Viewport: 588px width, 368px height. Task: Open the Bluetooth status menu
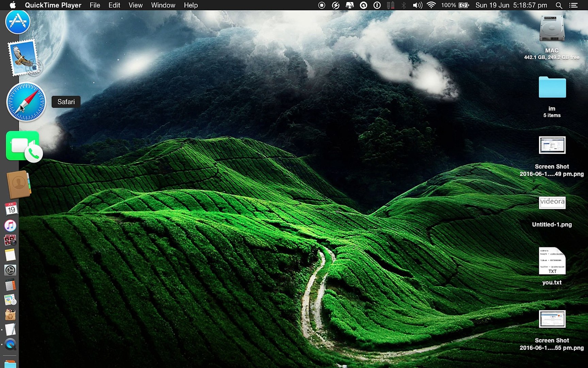coord(404,5)
